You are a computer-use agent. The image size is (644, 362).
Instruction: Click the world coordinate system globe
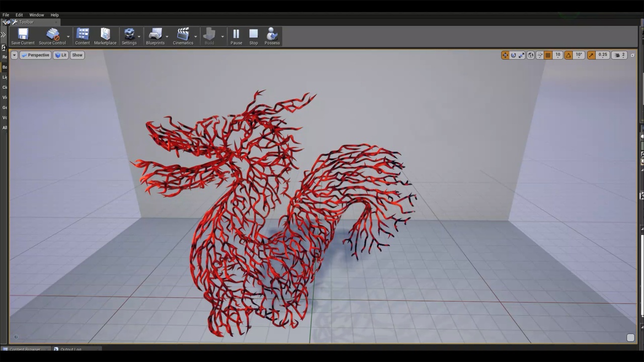point(530,55)
